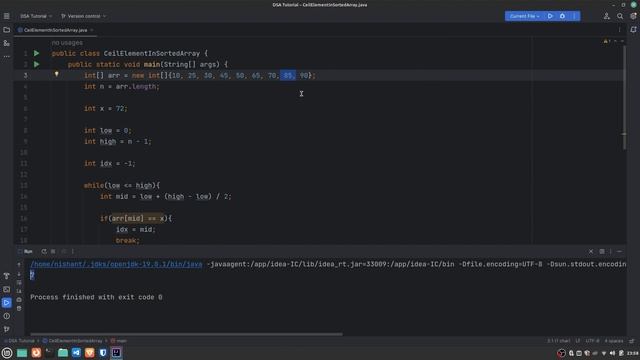Open VS Code from the taskbar
The image size is (640, 360).
pos(76,353)
